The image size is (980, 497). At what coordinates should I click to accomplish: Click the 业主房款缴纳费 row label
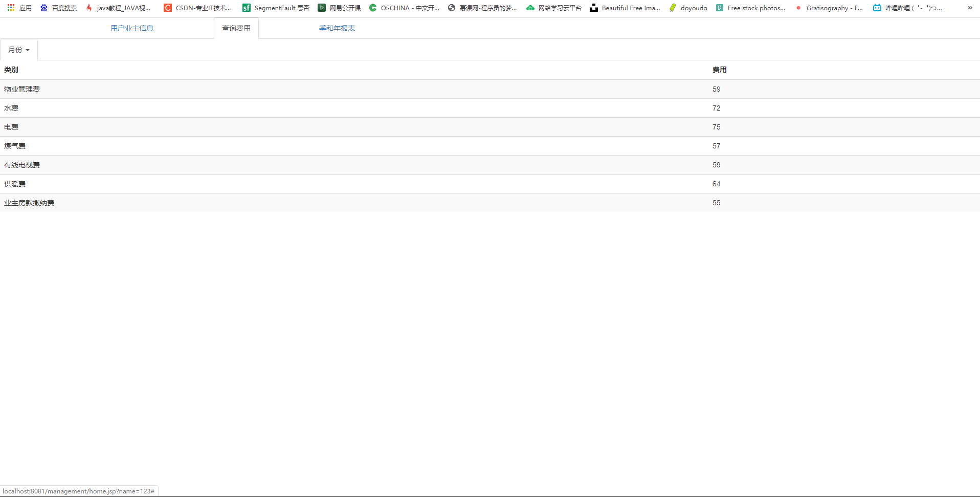pyautogui.click(x=29, y=203)
